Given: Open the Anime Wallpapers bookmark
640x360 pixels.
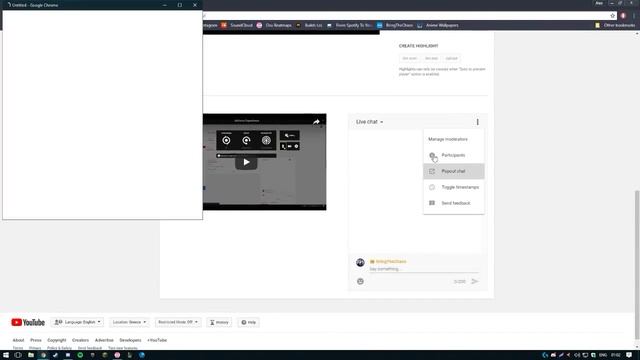Looking at the screenshot, I should click(x=438, y=25).
